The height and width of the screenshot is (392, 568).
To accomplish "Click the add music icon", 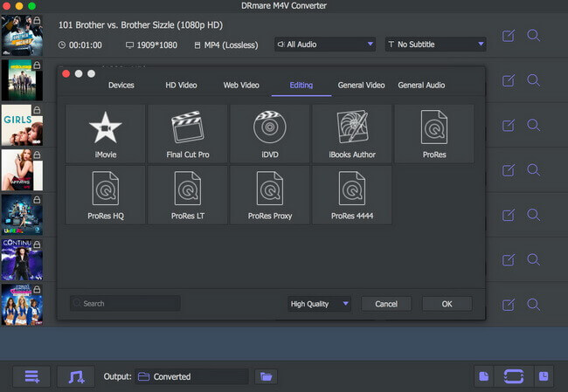I will pos(76,376).
